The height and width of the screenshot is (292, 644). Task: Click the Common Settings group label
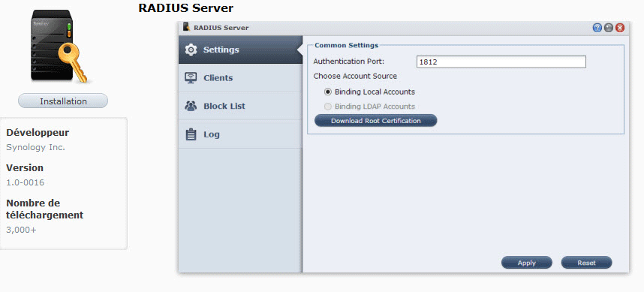[x=346, y=45]
